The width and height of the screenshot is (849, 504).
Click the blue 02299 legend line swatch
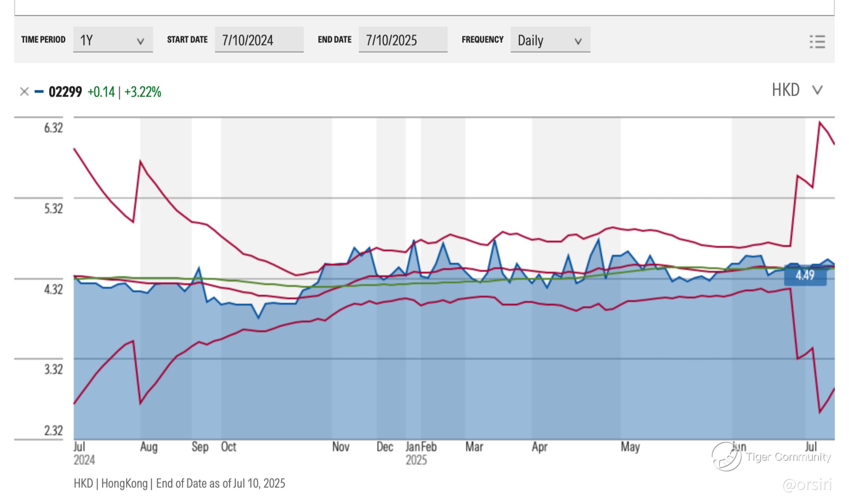click(x=39, y=92)
